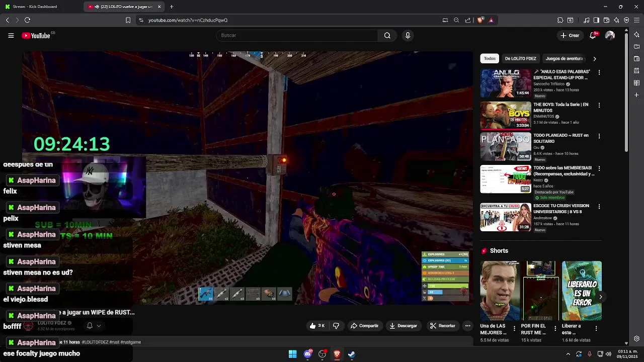Show more category chips with the right arrow
644x362 pixels.
pos(594,59)
